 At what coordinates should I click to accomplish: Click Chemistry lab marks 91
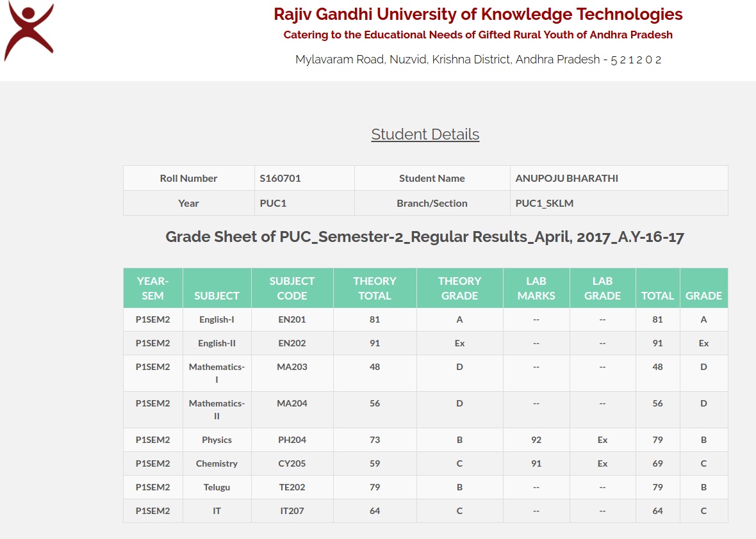pos(536,463)
